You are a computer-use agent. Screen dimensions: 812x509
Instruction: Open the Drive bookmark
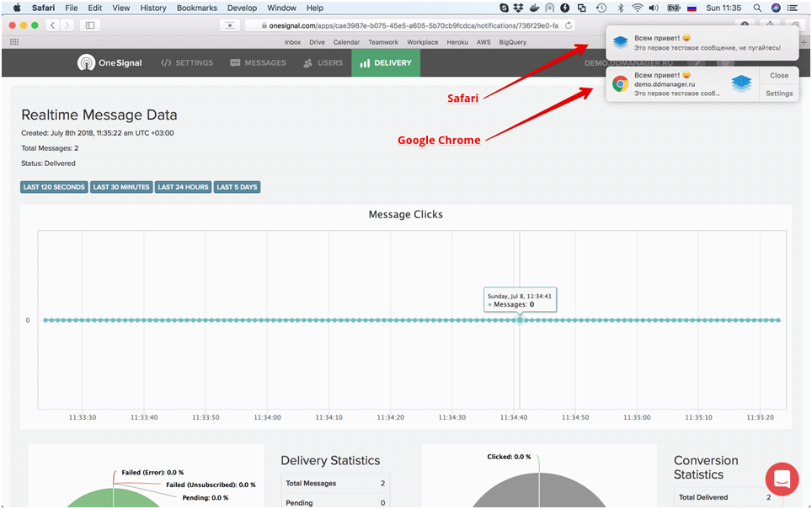point(317,42)
